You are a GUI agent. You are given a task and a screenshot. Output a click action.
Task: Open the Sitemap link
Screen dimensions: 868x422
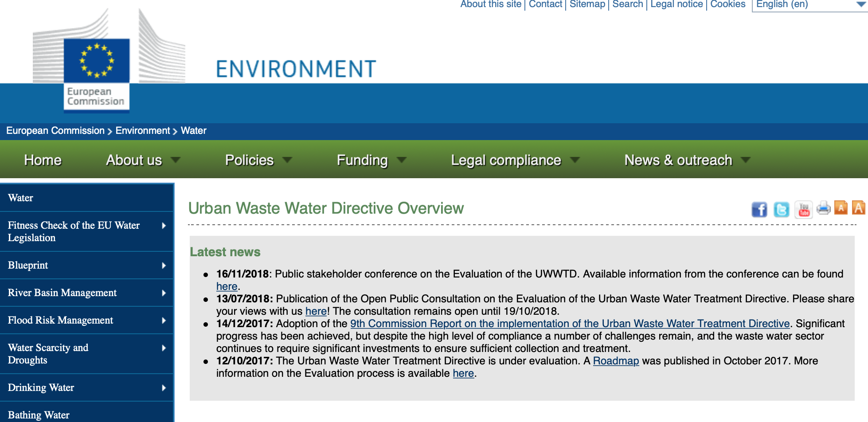tap(587, 4)
